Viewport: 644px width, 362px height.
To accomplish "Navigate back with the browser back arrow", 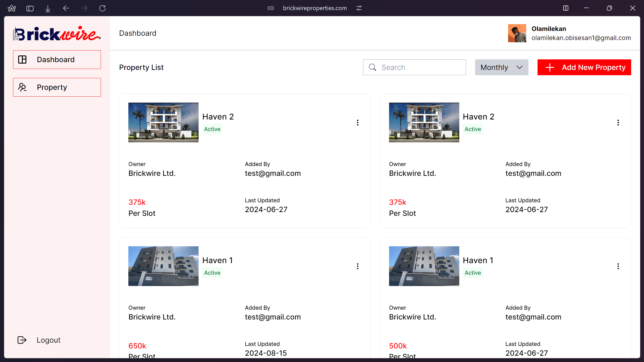I will 66,8.
